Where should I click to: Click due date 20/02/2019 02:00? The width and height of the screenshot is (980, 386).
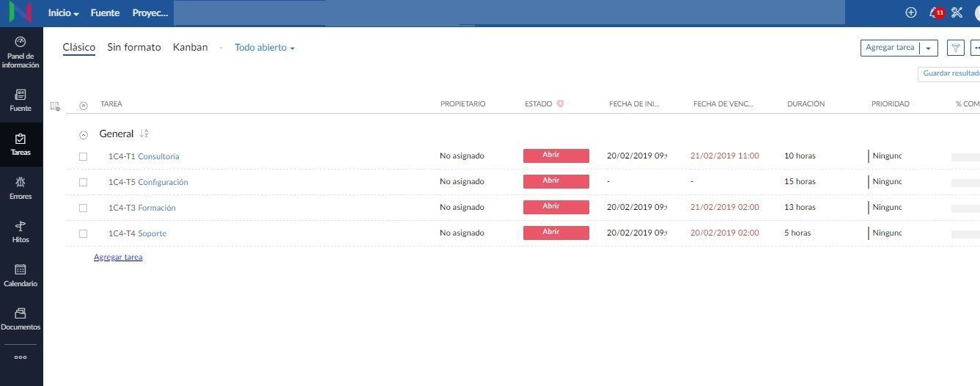[x=725, y=233]
